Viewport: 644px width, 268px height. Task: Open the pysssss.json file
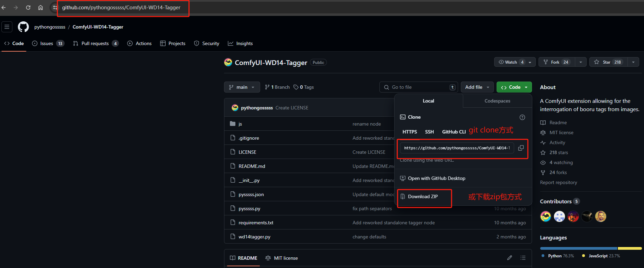pyautogui.click(x=251, y=194)
